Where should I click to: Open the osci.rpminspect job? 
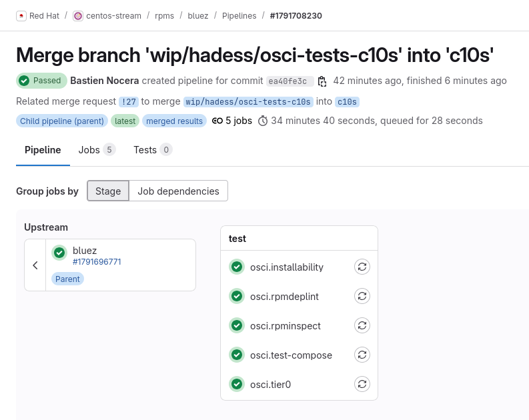tap(286, 326)
